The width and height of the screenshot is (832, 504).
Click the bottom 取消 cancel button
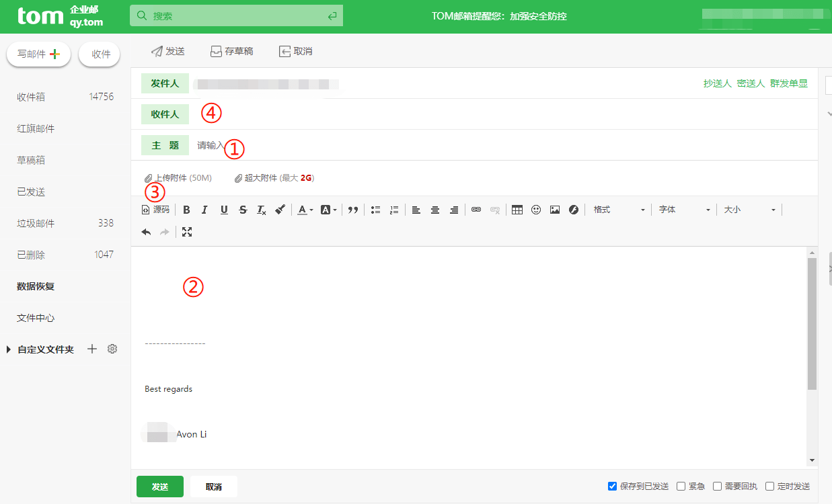[x=214, y=487]
